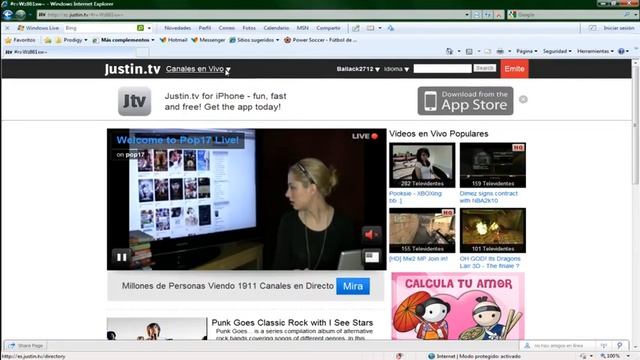Open Dimez signs contract with NBA2k10 link
This screenshot has height=360, width=640.
[489, 197]
